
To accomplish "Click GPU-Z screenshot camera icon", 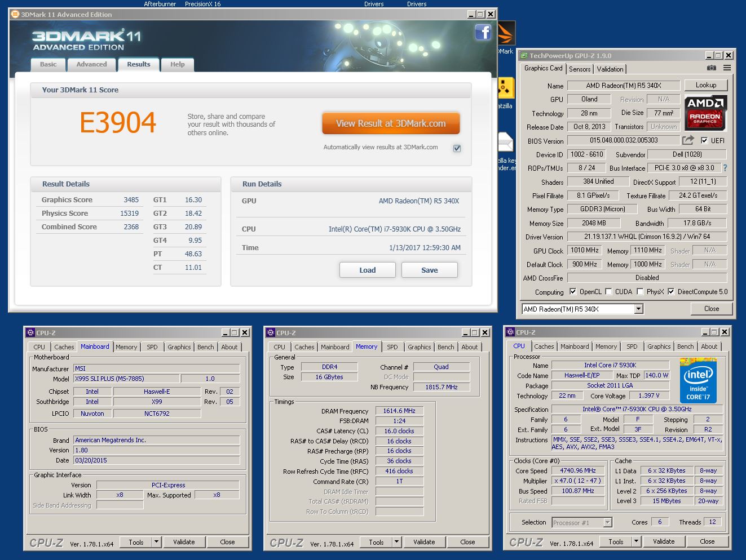I will pyautogui.click(x=712, y=68).
